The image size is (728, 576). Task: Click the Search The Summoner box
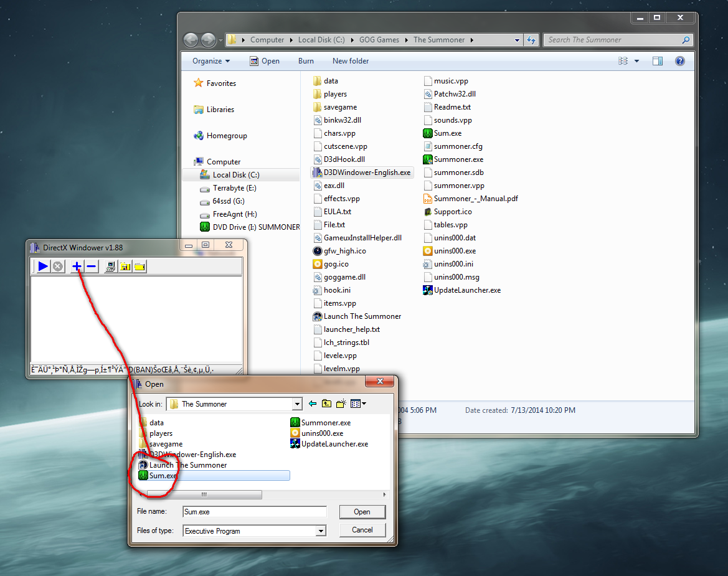618,40
